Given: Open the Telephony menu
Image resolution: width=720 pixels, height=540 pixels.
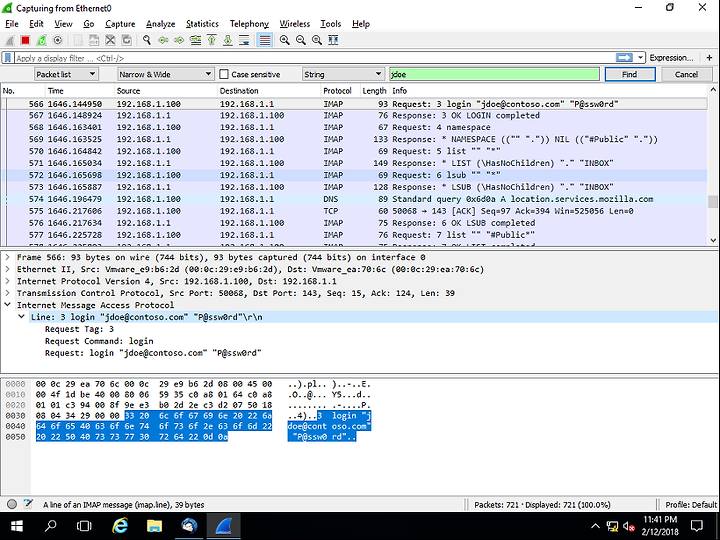Looking at the screenshot, I should coord(249,24).
